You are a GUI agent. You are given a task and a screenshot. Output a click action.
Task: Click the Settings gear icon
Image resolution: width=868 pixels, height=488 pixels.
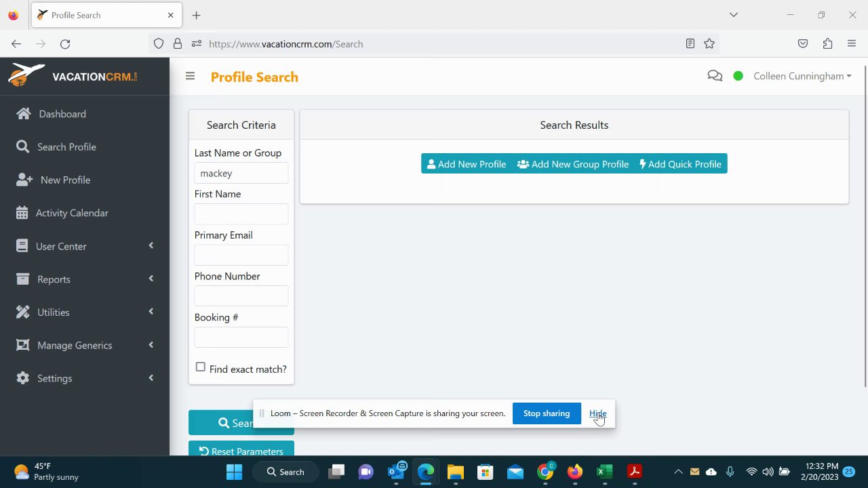22,378
